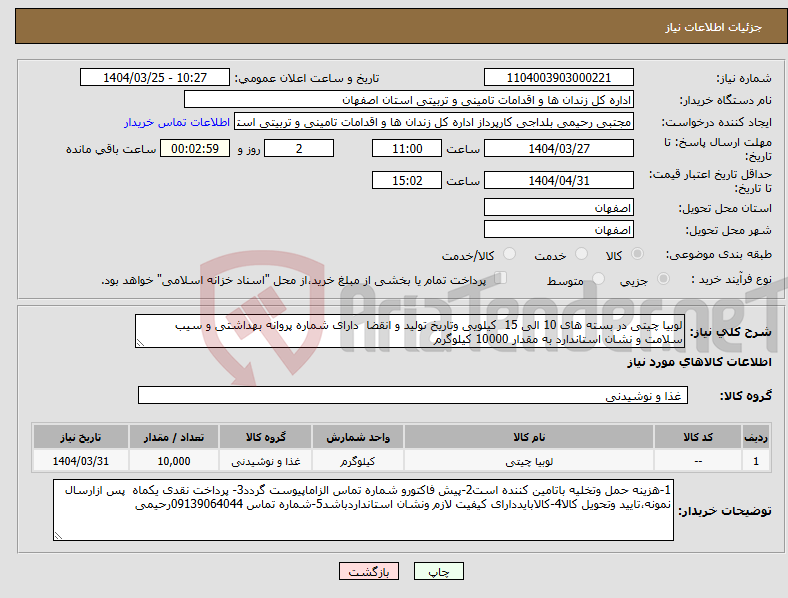Screen dimensions: 788x598
Task: Click the گروه کالا column header
Action: 265,437
